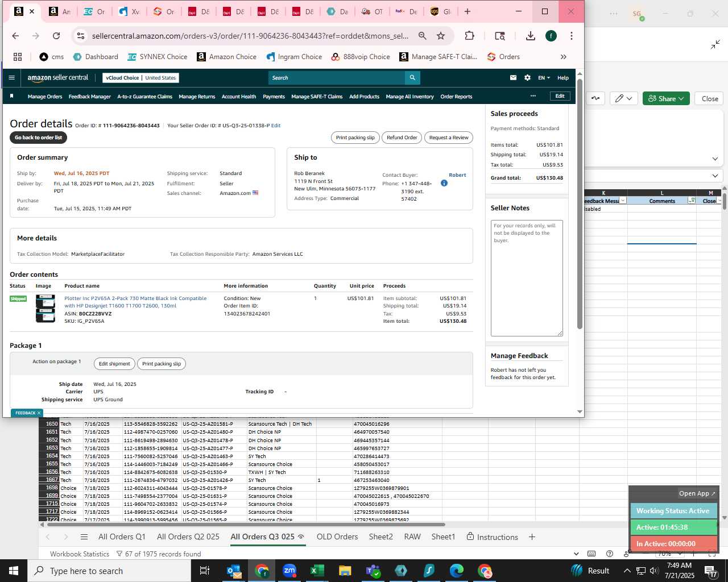728x582 pixels.
Task: Click the buyer name Robert link
Action: coord(457,175)
